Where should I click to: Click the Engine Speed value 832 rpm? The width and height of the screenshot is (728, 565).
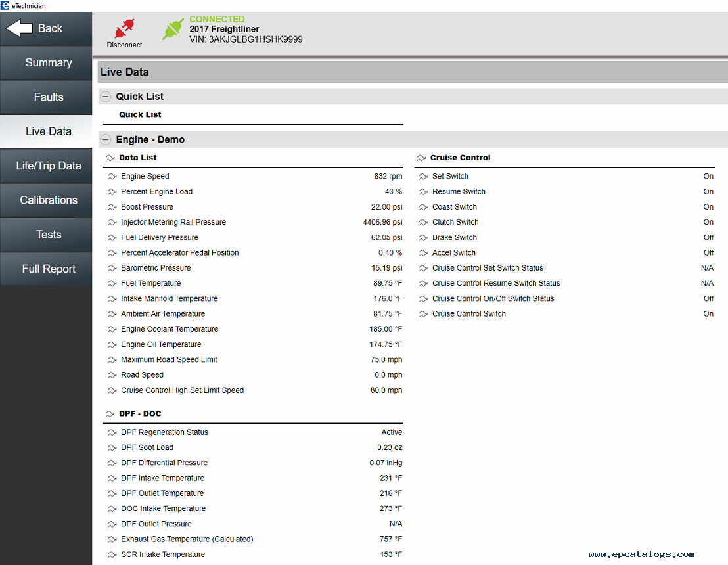(x=388, y=177)
